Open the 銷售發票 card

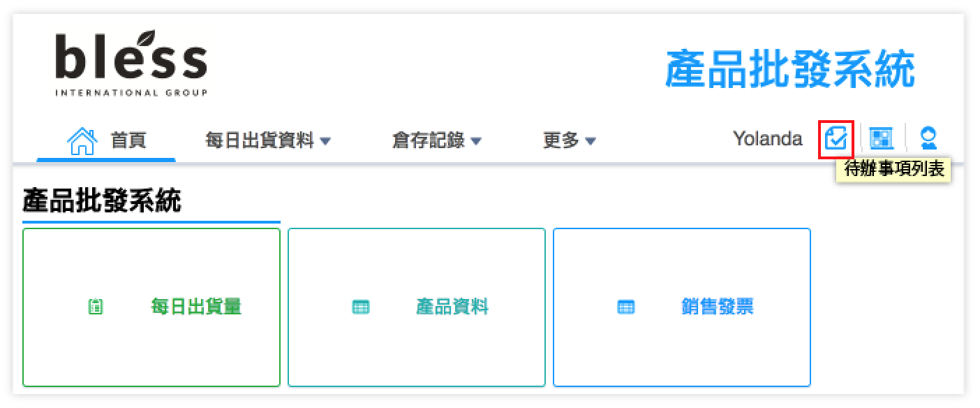tap(682, 307)
